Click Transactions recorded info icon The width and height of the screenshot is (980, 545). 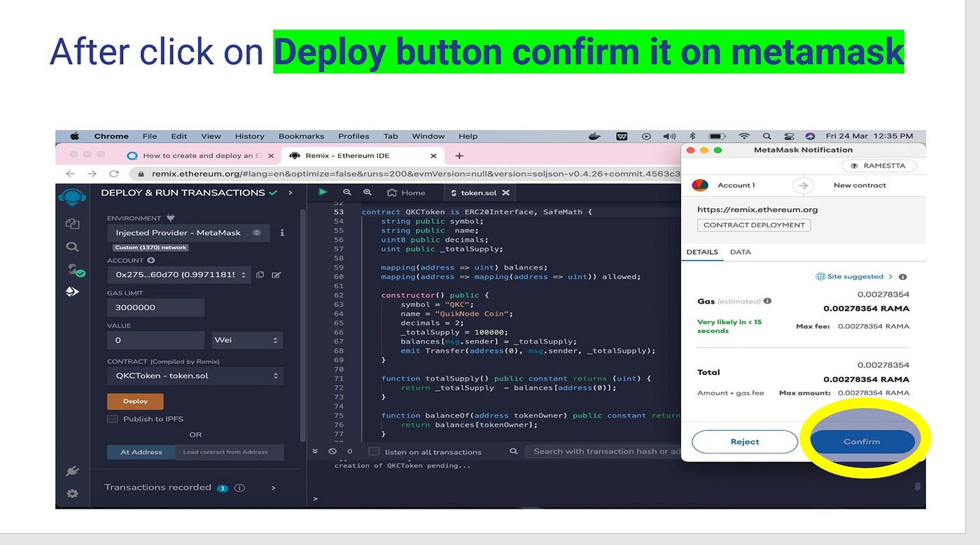coord(239,488)
